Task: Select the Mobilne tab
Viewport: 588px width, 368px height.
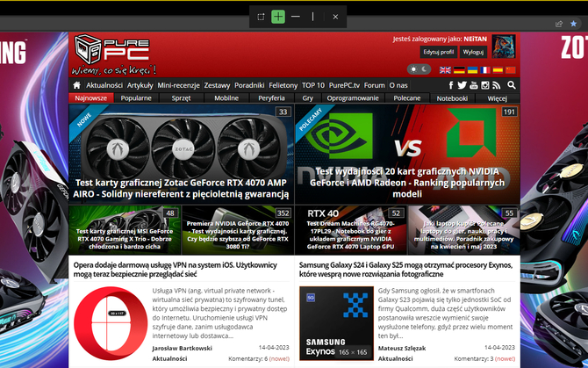Action: 226,97
